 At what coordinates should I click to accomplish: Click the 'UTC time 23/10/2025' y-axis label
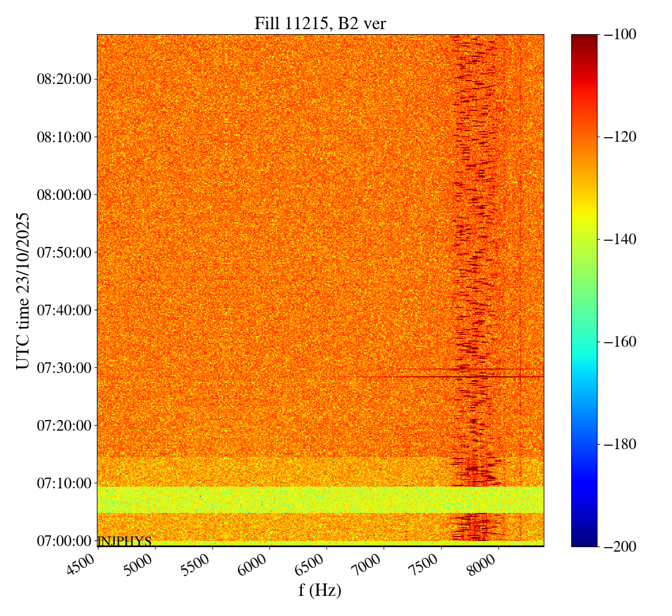coord(22,291)
